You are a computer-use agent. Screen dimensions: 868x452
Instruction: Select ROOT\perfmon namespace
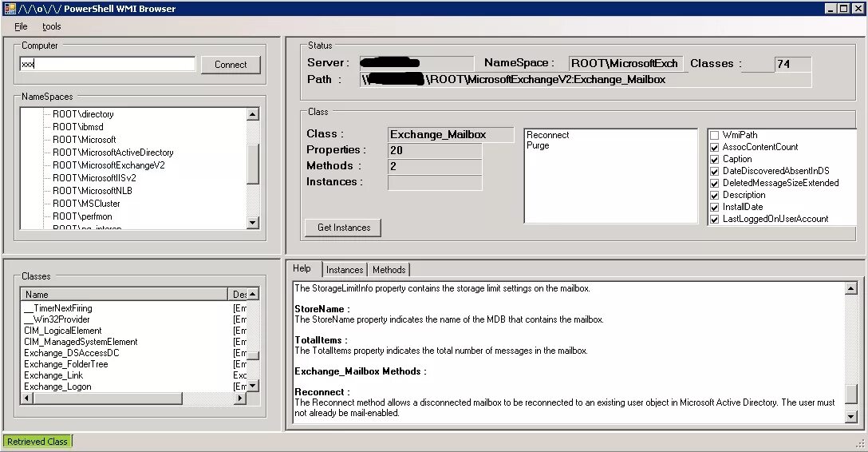(x=82, y=216)
